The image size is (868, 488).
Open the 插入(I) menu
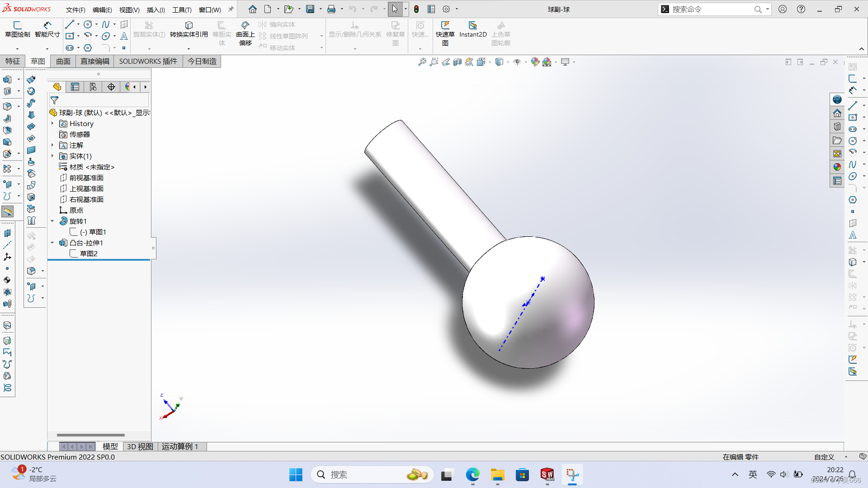156,9
